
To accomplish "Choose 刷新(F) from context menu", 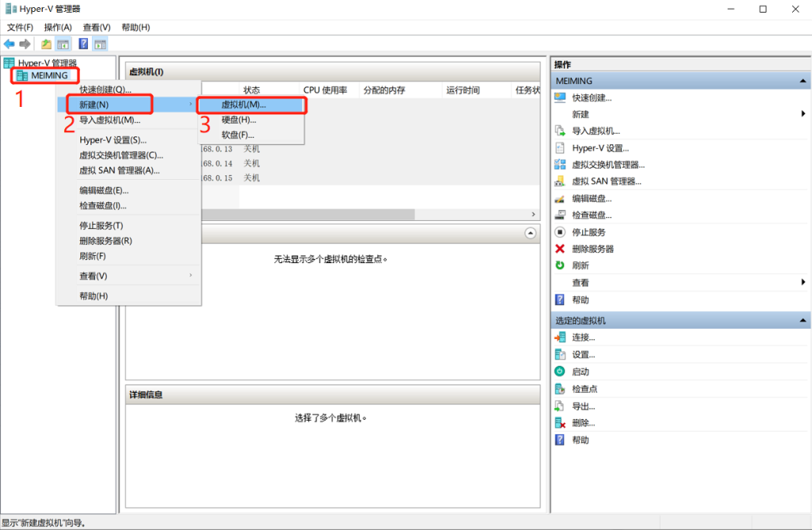I will (x=128, y=256).
